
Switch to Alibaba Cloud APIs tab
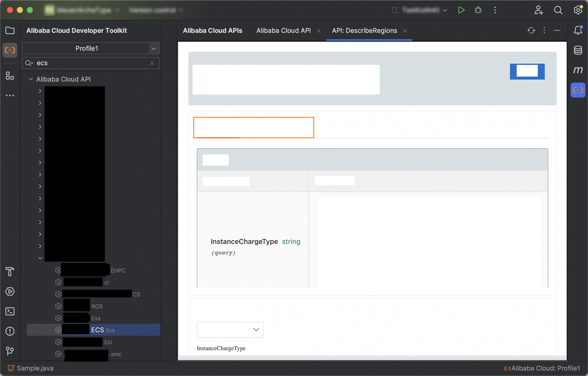pos(212,30)
